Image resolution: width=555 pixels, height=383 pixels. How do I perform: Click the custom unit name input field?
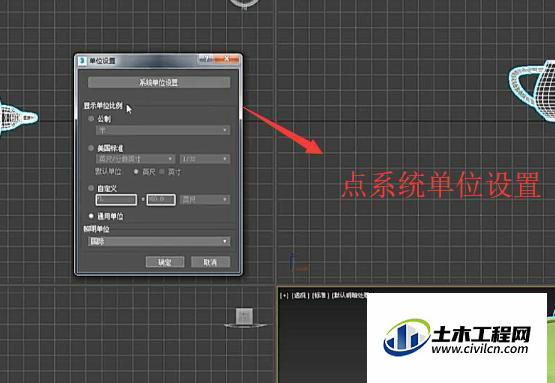point(116,200)
